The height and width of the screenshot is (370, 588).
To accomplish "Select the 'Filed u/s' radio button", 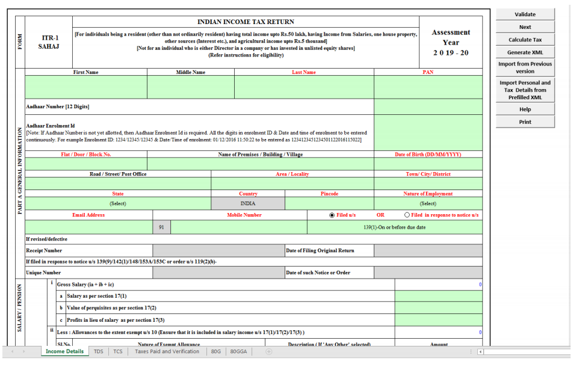I will (x=332, y=215).
